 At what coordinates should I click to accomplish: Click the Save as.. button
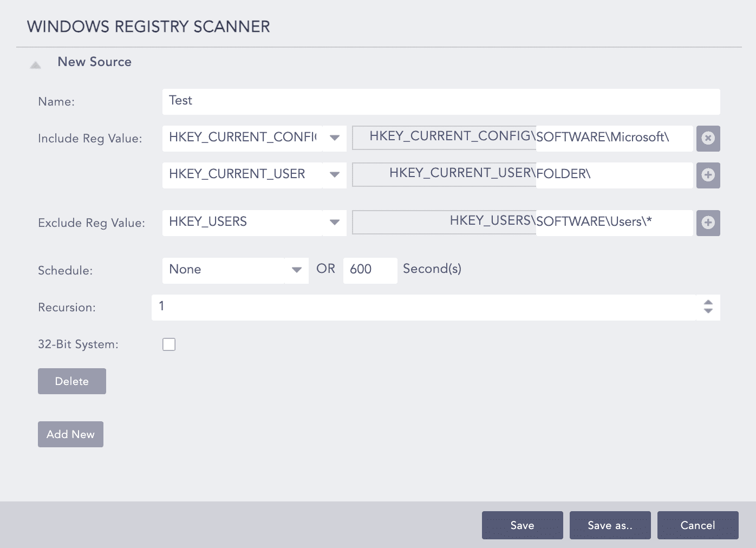[x=610, y=525]
